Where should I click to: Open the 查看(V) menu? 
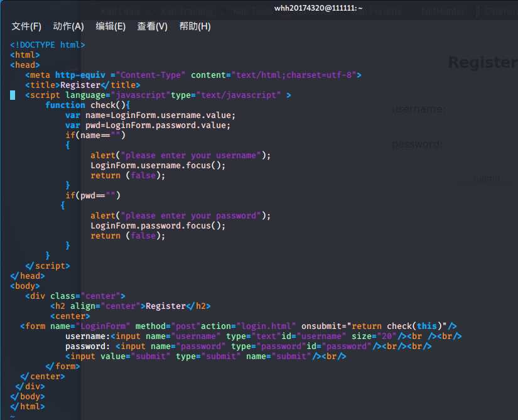153,26
